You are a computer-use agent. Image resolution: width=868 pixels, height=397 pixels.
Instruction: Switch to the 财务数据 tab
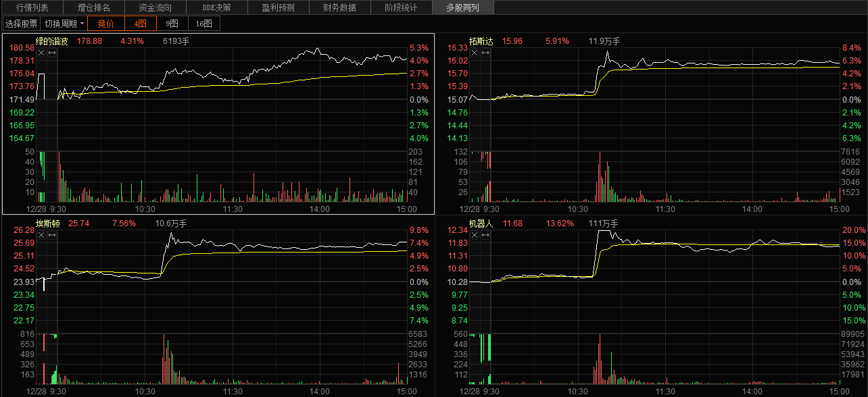coord(339,8)
